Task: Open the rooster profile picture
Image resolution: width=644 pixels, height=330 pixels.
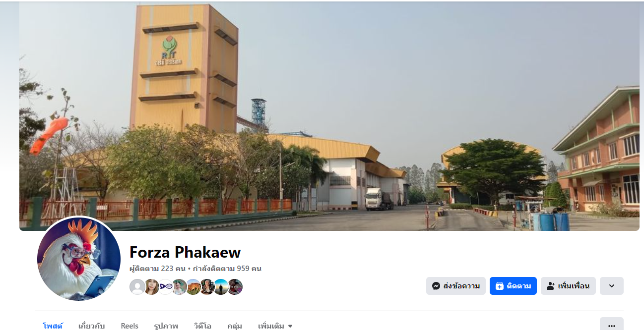Action: (x=79, y=259)
